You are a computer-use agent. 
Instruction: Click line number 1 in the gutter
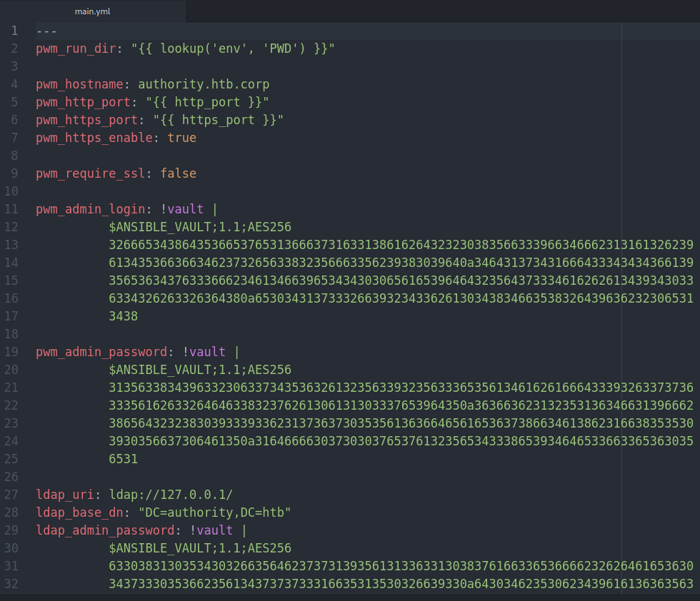point(14,31)
